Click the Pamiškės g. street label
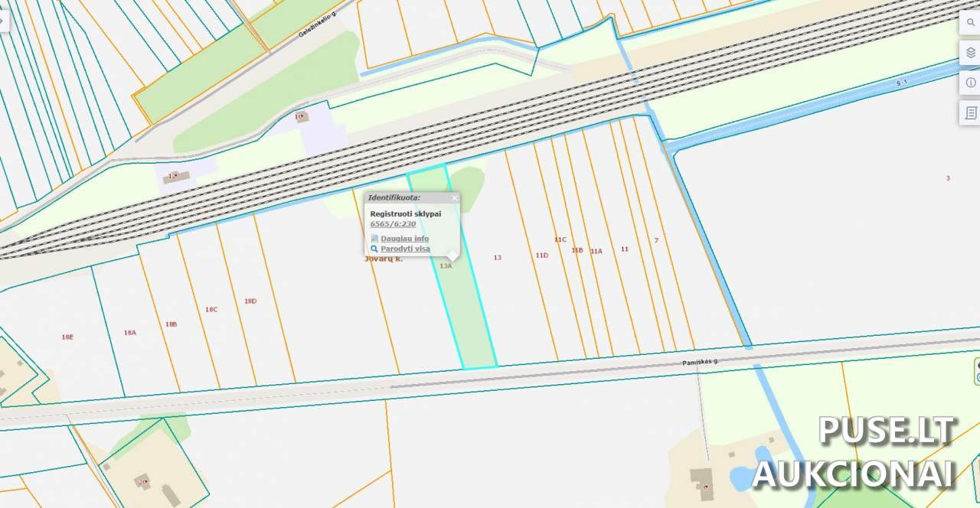This screenshot has height=508, width=980. [700, 361]
